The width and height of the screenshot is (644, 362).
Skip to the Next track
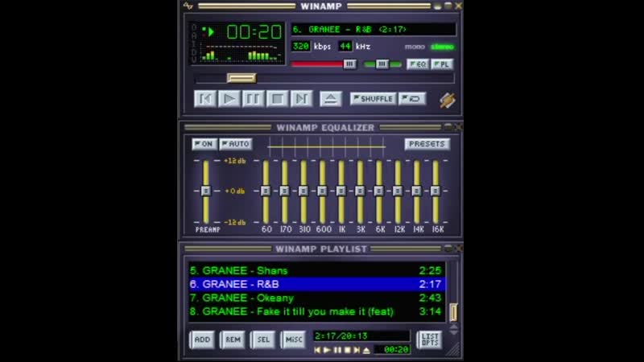click(x=302, y=99)
